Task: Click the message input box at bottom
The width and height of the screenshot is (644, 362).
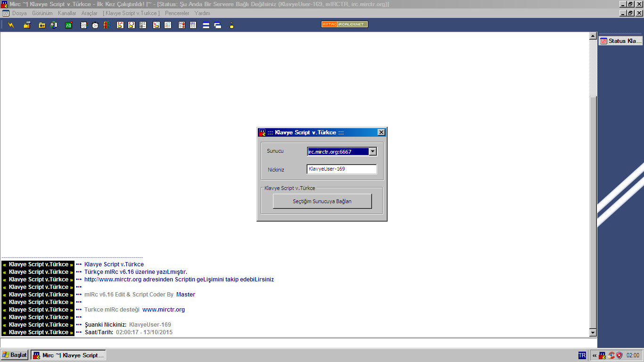Action: click(x=298, y=343)
